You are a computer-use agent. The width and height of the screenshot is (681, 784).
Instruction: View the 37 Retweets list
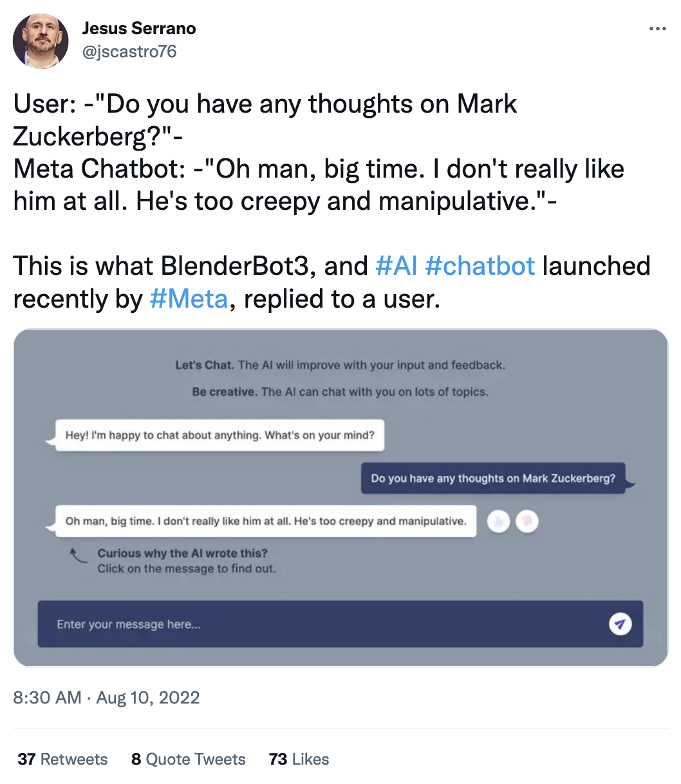[x=62, y=759]
